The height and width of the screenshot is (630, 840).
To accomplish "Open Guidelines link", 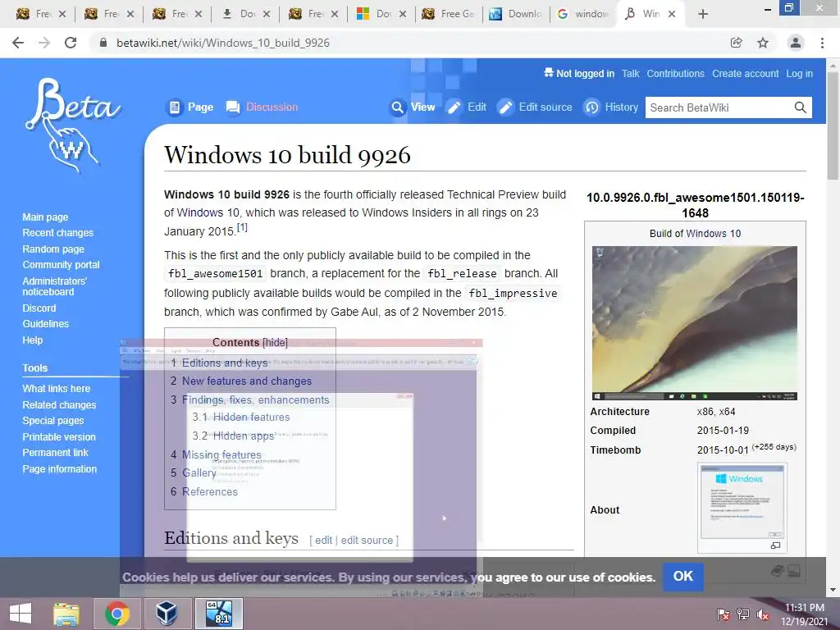I will pos(46,323).
